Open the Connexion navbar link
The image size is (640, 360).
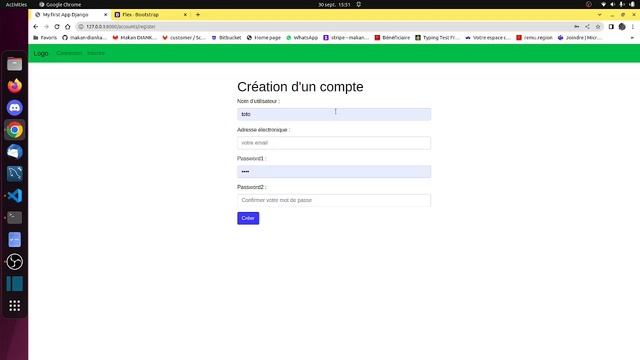coord(69,53)
